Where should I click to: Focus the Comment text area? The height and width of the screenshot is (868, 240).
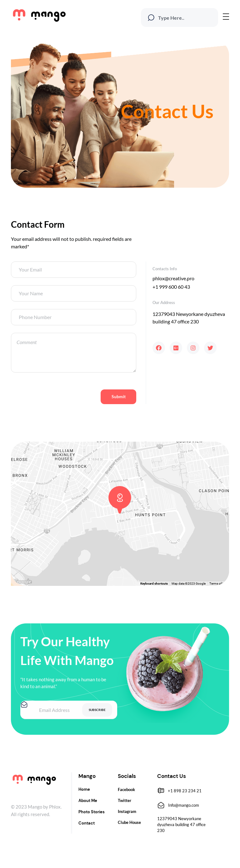pos(73,353)
